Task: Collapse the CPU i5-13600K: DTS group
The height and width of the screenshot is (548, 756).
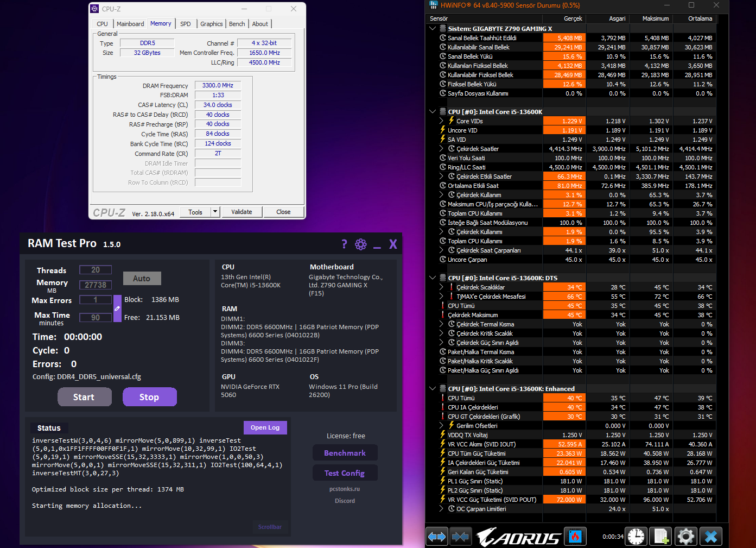Action: (433, 278)
